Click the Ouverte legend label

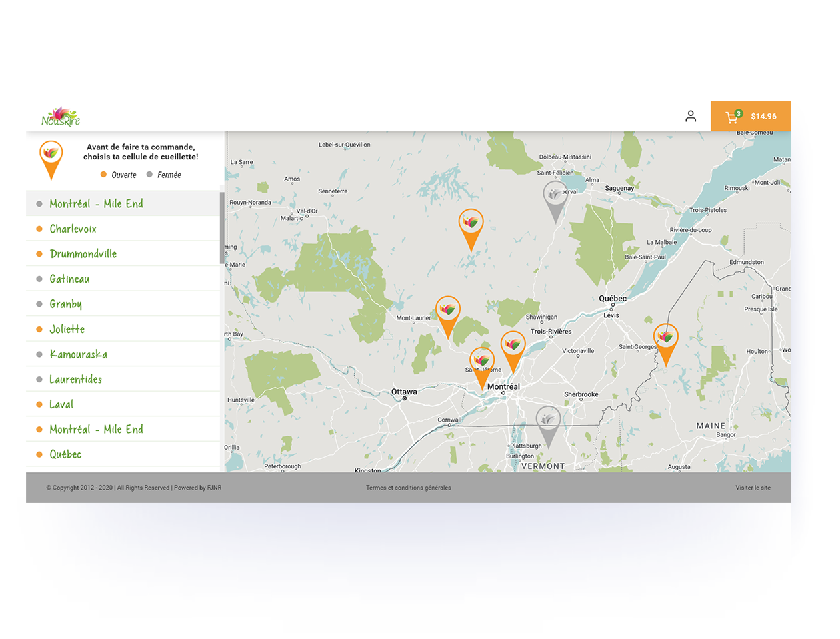pos(123,175)
